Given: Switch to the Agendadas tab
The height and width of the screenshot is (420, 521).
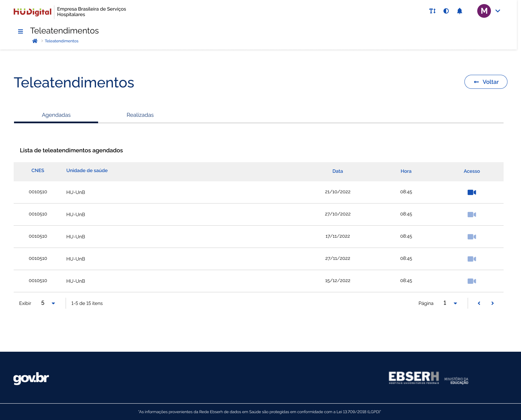Looking at the screenshot, I should click(56, 115).
